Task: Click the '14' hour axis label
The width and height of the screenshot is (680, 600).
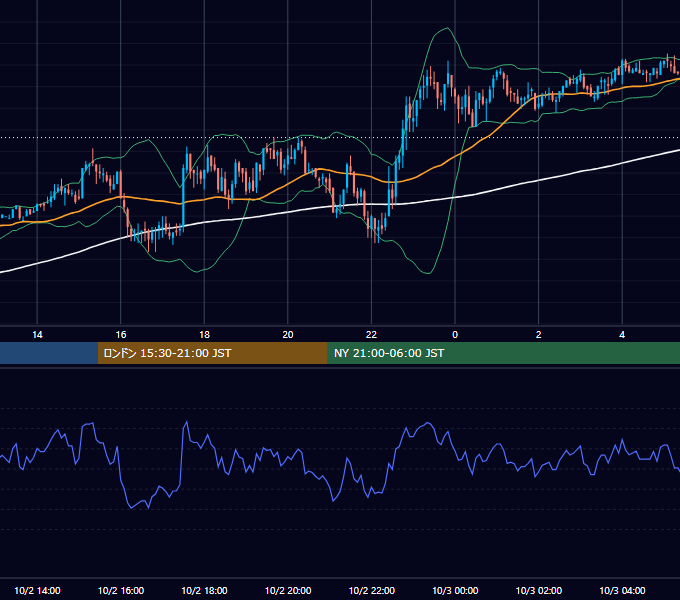Action: (x=37, y=335)
